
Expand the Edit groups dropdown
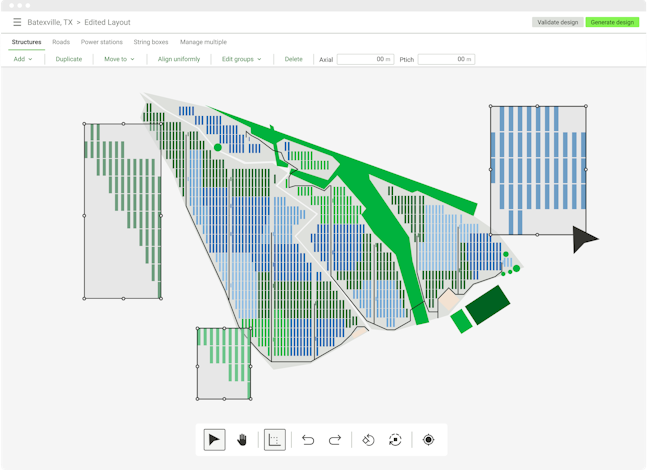click(x=241, y=59)
